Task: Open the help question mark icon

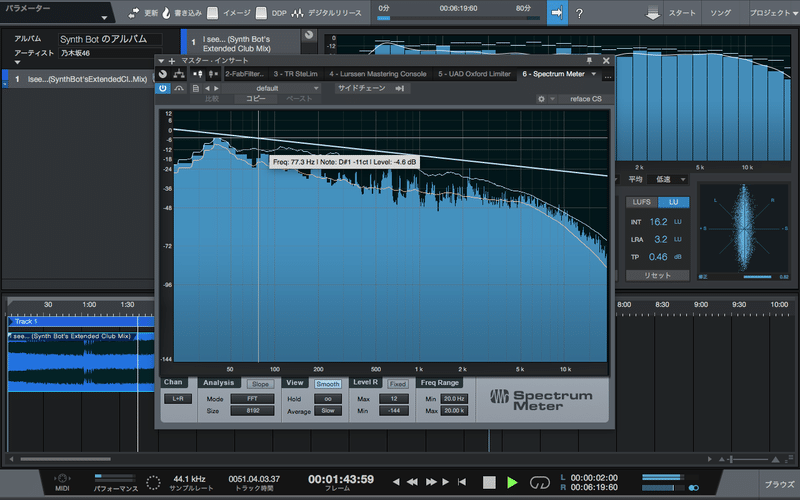Action: point(579,13)
